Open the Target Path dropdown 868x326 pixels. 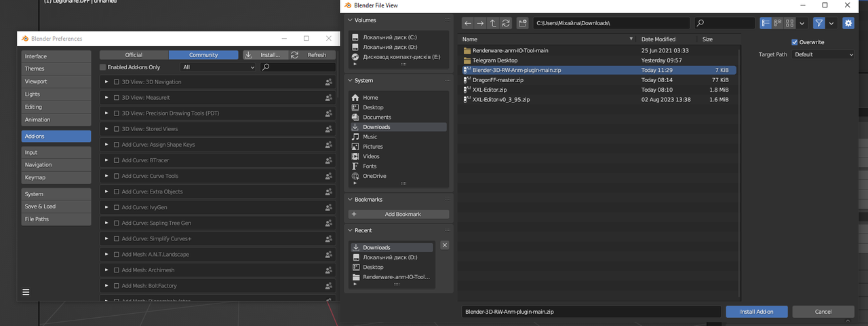tap(823, 54)
